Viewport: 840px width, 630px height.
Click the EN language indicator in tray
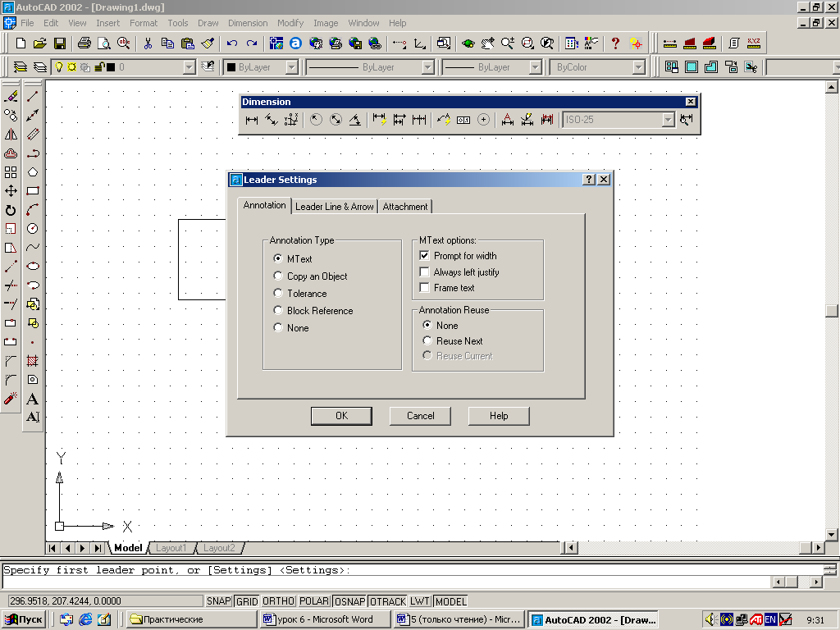770,619
